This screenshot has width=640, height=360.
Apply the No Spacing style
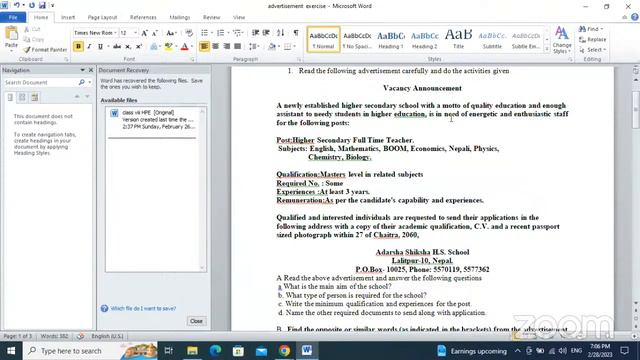(x=357, y=40)
